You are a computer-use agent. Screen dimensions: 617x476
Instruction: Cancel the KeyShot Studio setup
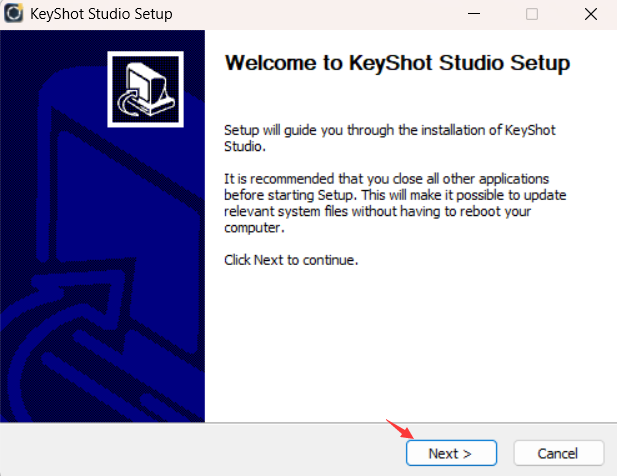click(558, 453)
